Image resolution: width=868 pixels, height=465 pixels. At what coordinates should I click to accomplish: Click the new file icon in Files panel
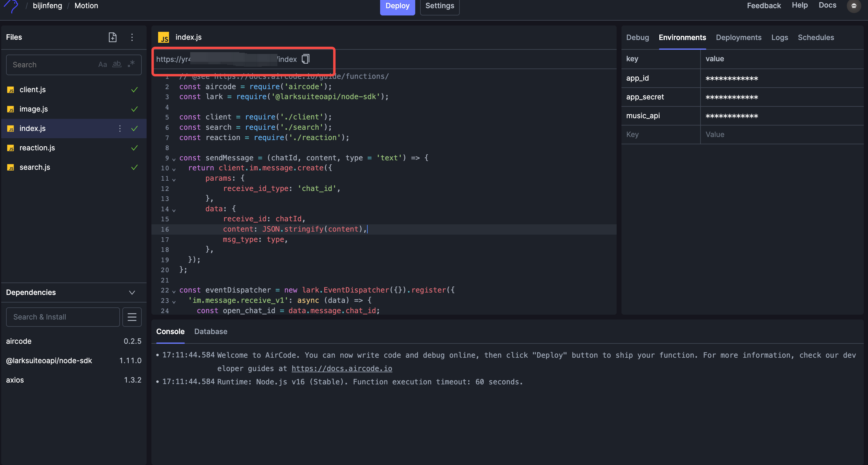(x=113, y=37)
